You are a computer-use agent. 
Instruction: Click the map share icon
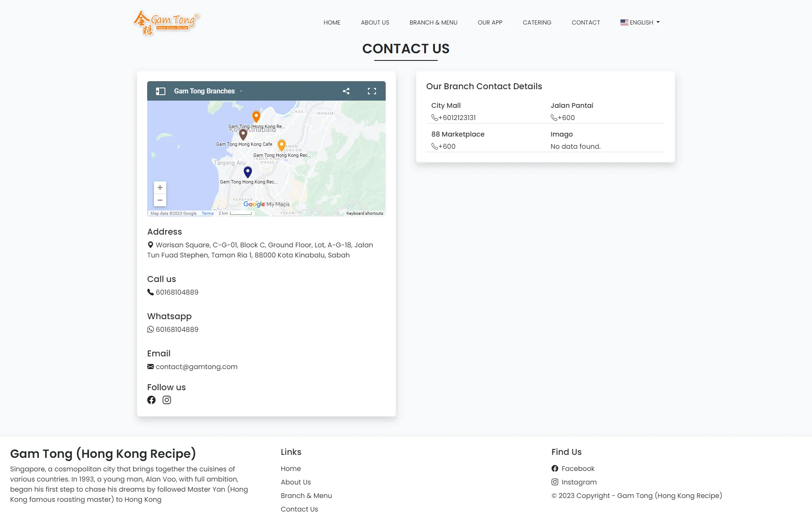(x=346, y=91)
